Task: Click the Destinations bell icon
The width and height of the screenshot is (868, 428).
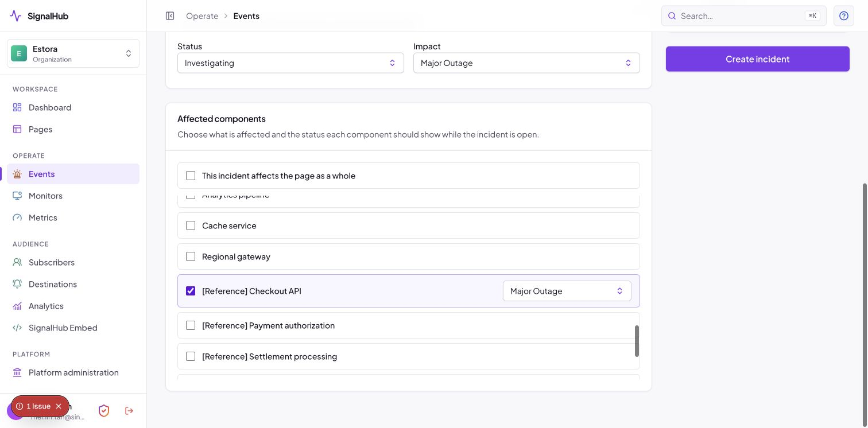Action: point(17,284)
